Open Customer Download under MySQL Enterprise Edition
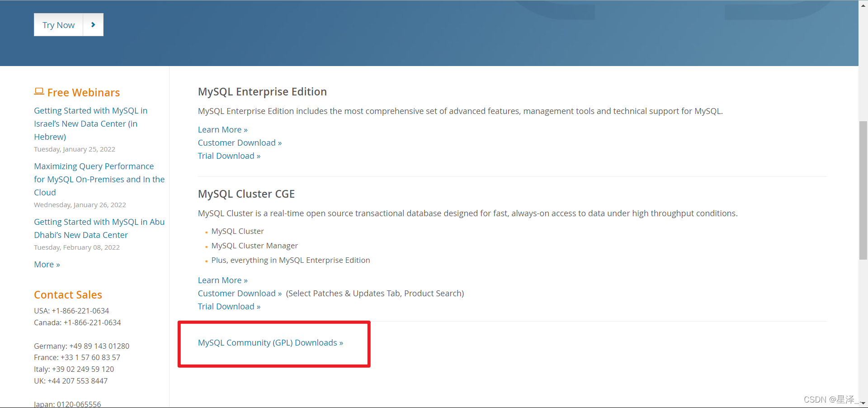This screenshot has width=868, height=408. [x=240, y=143]
